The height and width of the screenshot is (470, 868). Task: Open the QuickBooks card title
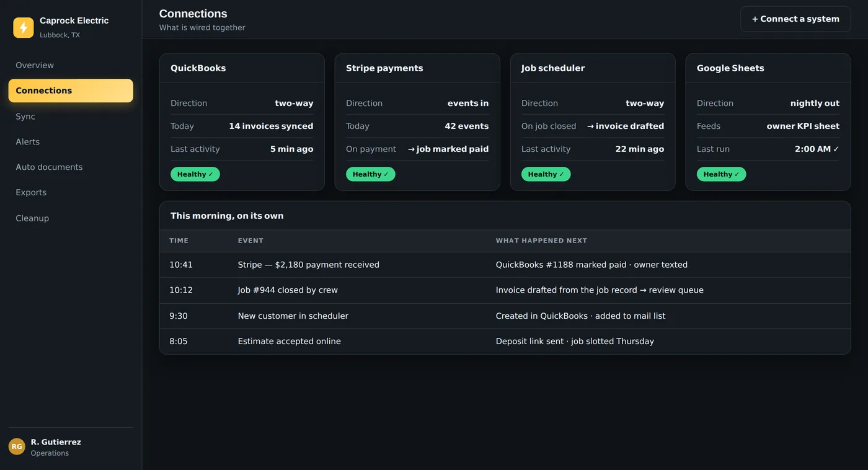[198, 68]
